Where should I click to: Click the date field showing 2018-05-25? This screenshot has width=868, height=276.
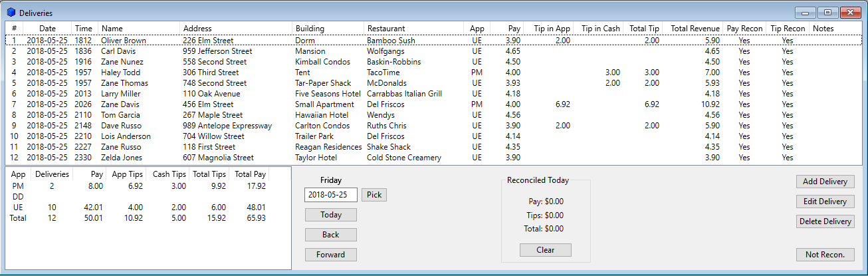[331, 195]
